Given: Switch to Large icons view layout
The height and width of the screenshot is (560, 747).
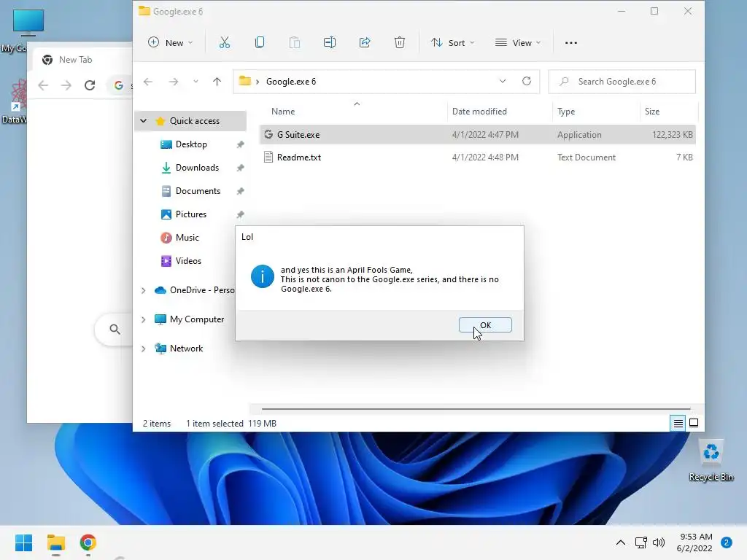Looking at the screenshot, I should click(x=694, y=423).
